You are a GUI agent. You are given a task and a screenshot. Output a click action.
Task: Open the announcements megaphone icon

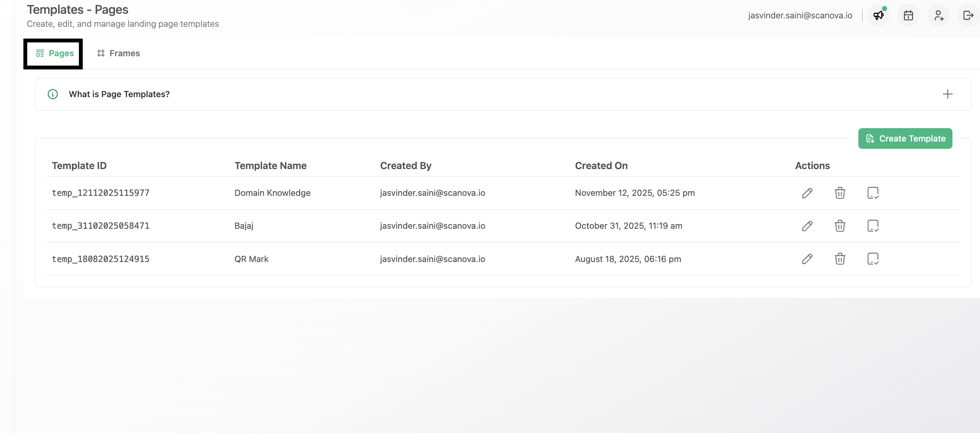coord(878,15)
